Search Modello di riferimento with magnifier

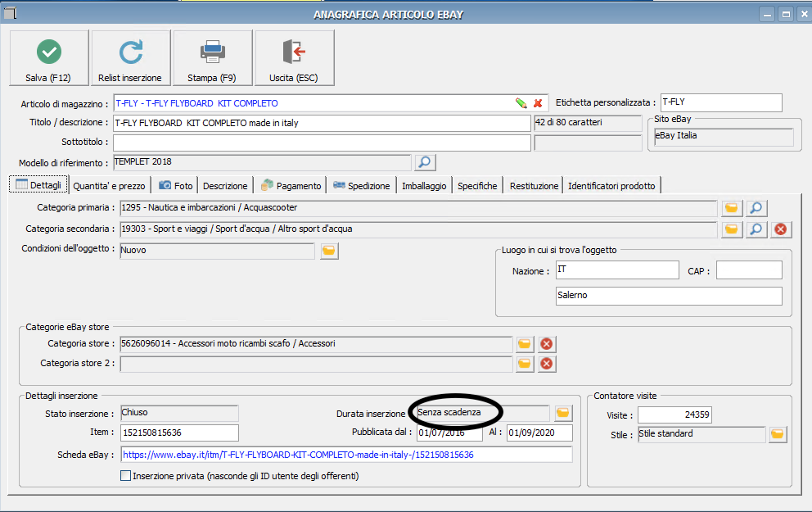pos(425,162)
